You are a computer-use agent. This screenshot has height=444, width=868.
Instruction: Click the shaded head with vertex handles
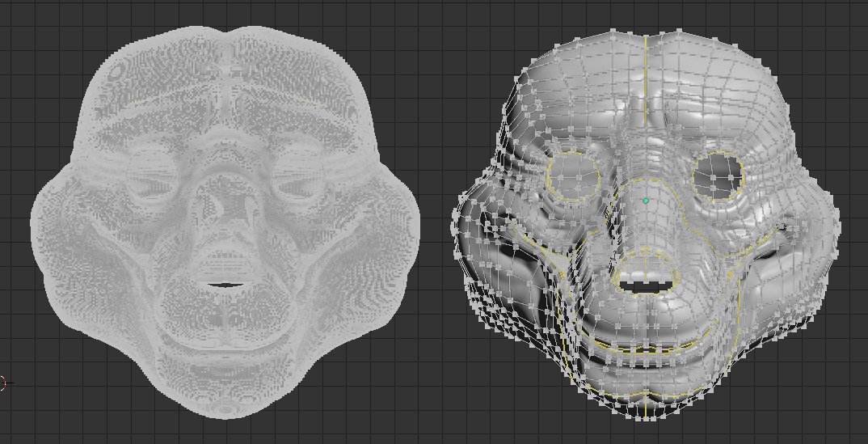(646, 224)
